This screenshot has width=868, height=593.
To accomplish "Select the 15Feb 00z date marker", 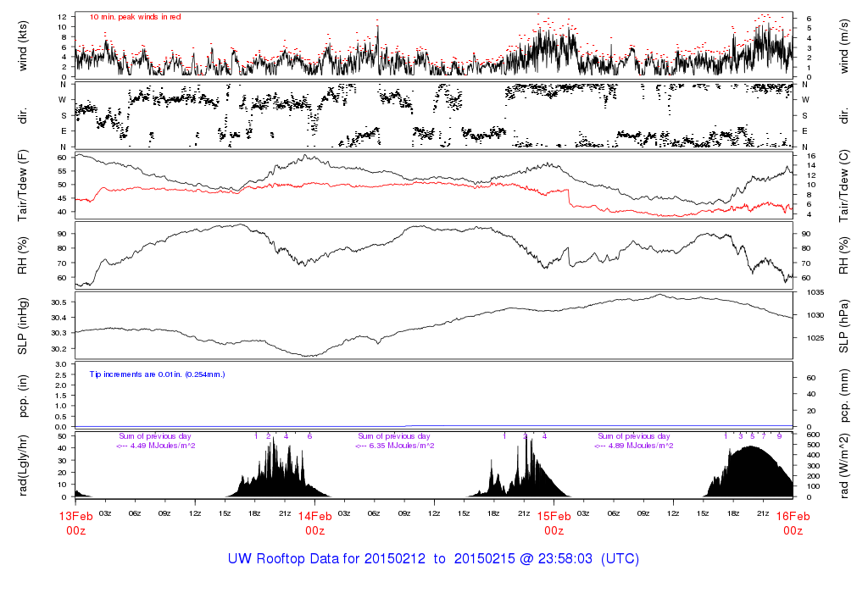I will pos(554,523).
